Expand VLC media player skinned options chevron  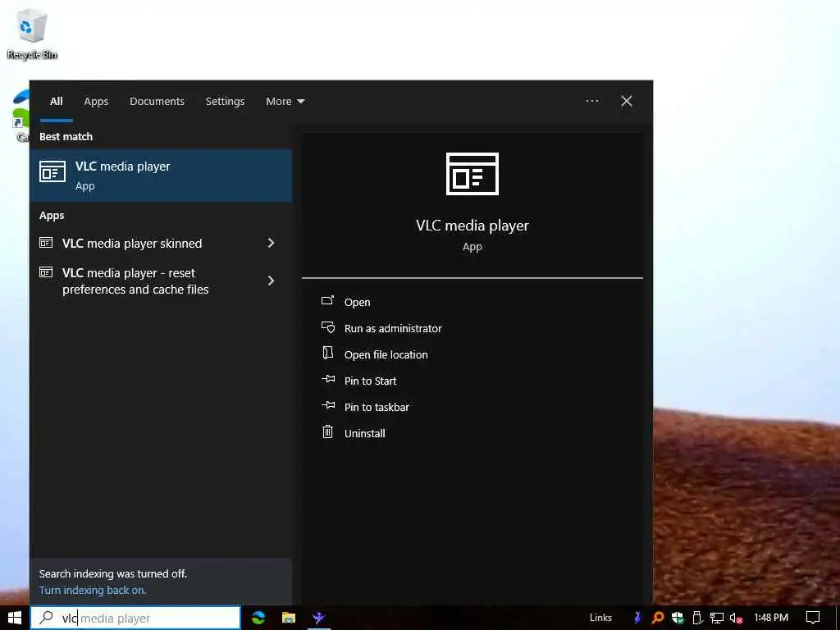coord(271,243)
